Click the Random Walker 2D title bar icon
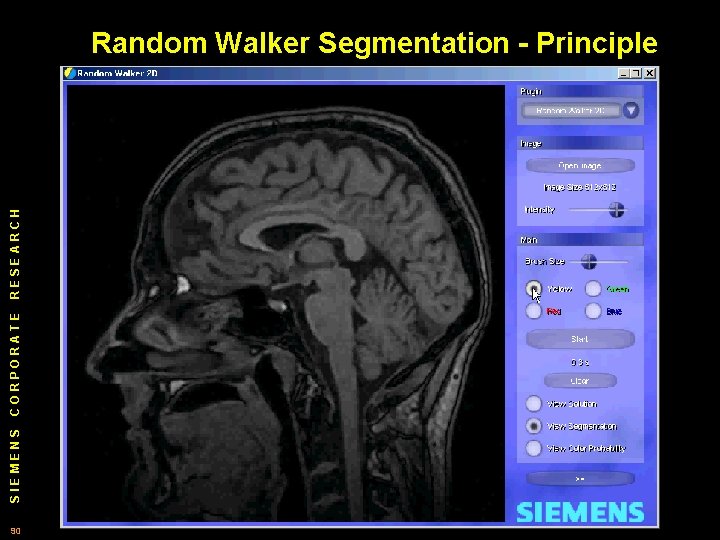This screenshot has width=720, height=540. pyautogui.click(x=70, y=73)
